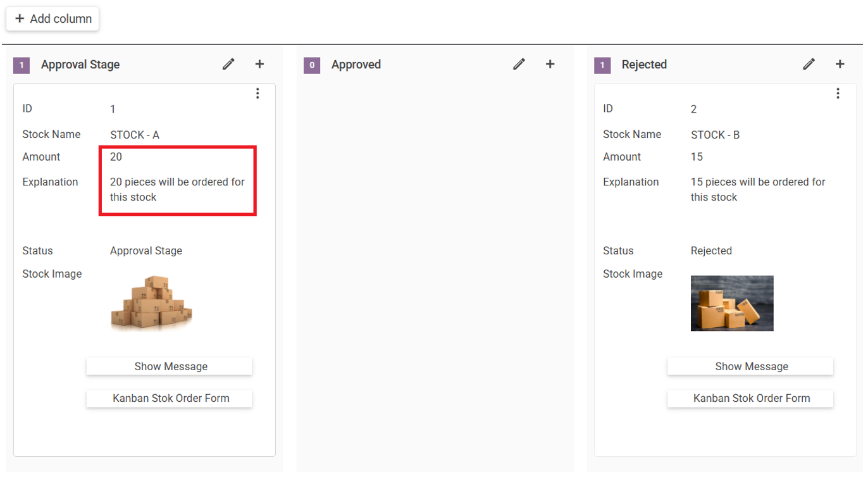Click the Stock Image label on STOCK - B card
Screen dimensions: 868x479
[633, 274]
